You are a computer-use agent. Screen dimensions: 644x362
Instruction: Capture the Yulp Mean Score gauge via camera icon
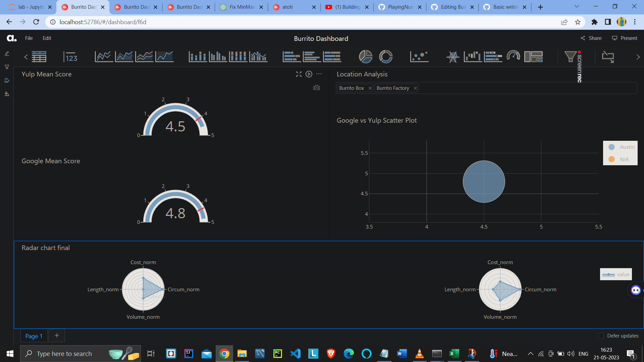(x=316, y=87)
